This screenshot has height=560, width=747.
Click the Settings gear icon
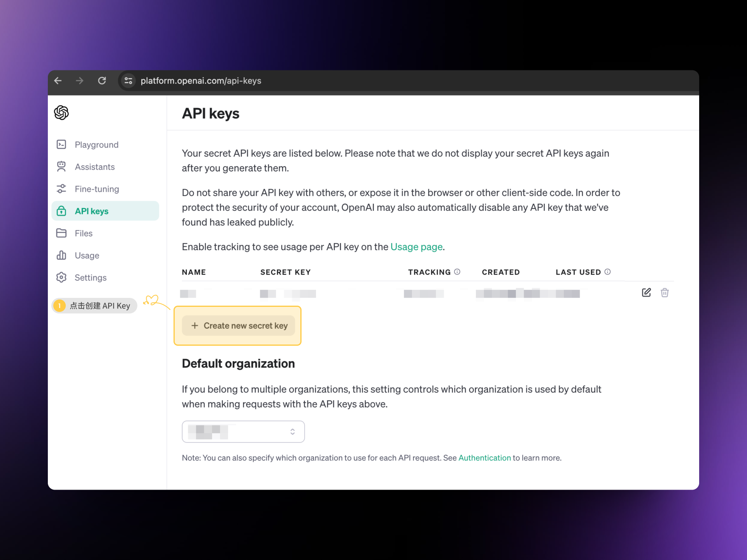(61, 278)
